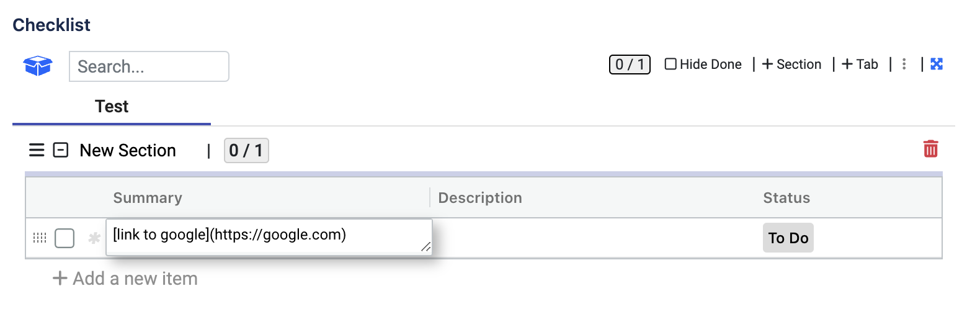Check the checklist item checkbox

coord(65,238)
